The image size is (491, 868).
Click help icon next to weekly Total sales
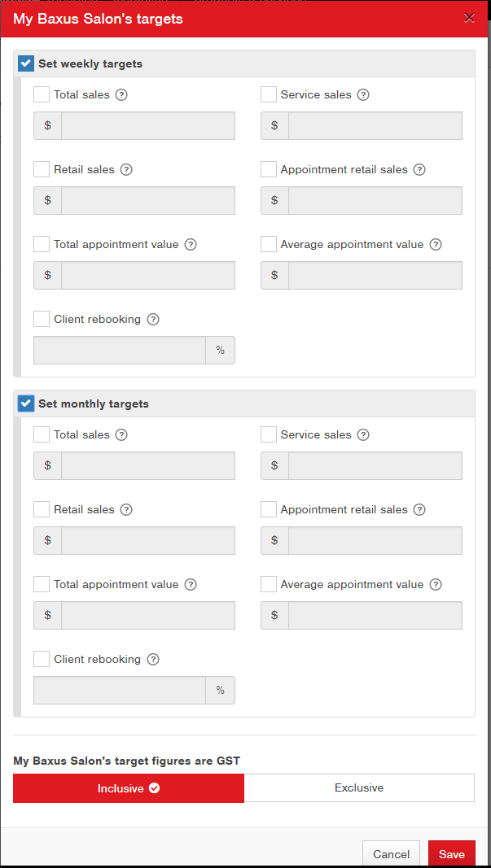(x=121, y=94)
